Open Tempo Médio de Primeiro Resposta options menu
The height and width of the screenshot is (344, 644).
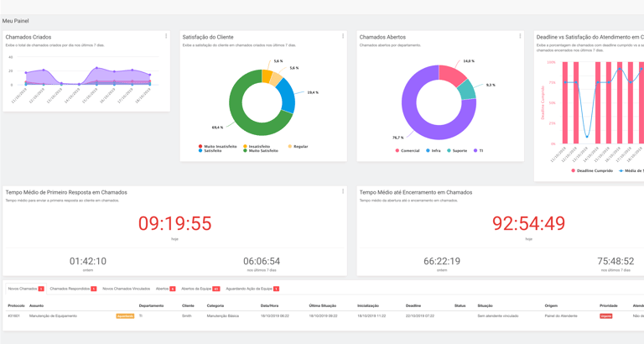tap(343, 191)
